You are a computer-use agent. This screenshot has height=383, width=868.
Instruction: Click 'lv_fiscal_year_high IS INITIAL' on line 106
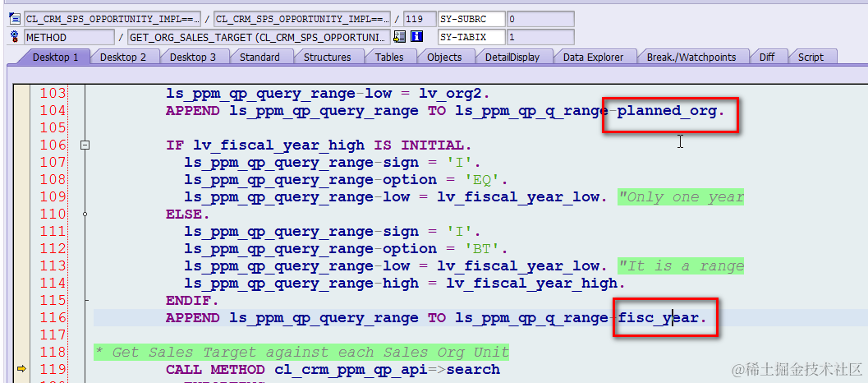328,145
